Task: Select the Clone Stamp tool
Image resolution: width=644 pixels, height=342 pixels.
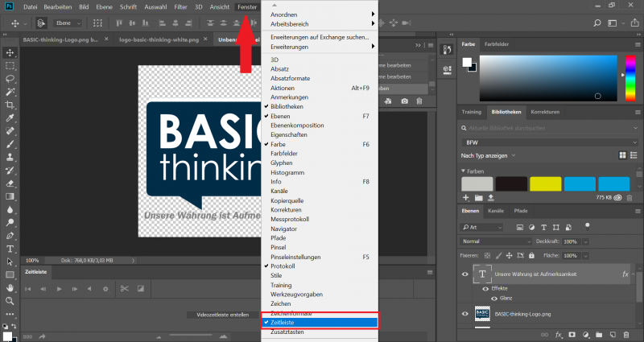Action: (x=10, y=157)
